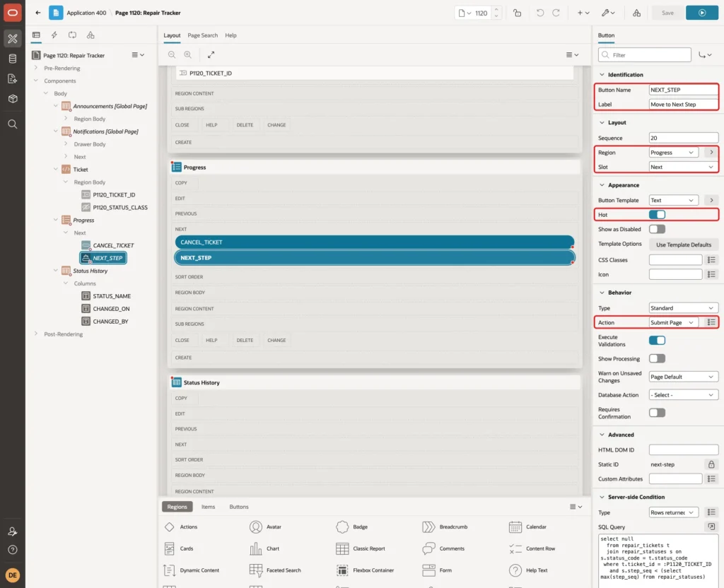Expand the layout pane to full view
This screenshot has height=588, width=724.
pos(211,54)
